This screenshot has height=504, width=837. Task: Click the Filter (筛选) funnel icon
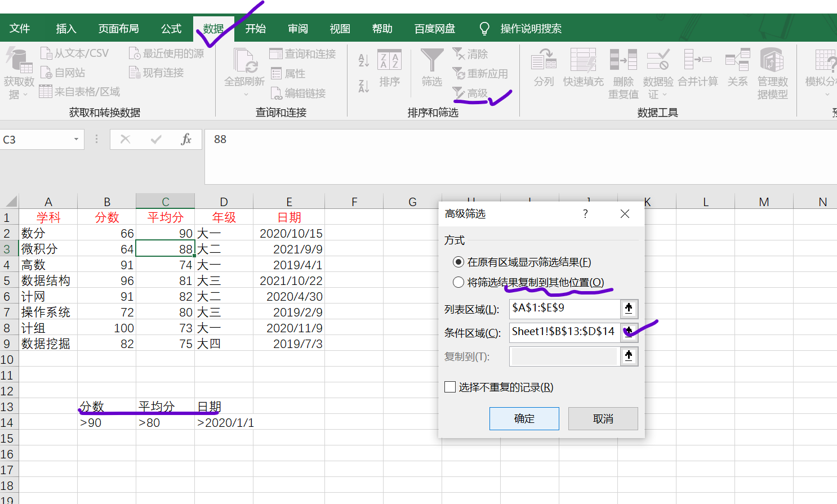(432, 60)
